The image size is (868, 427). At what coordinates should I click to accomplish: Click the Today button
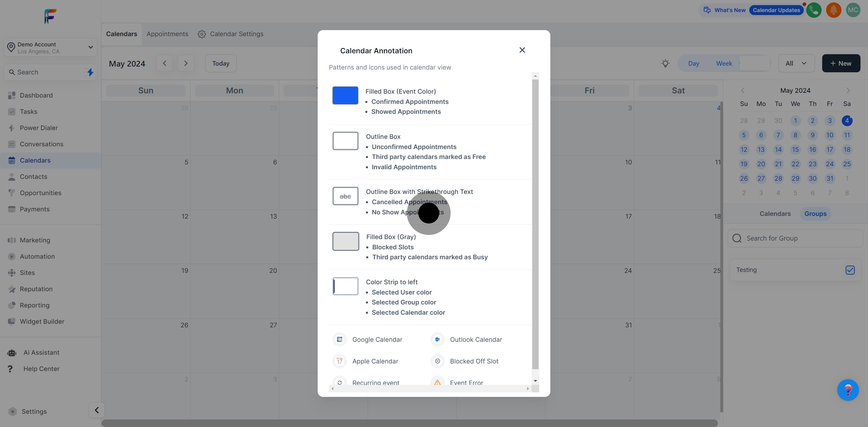(221, 63)
